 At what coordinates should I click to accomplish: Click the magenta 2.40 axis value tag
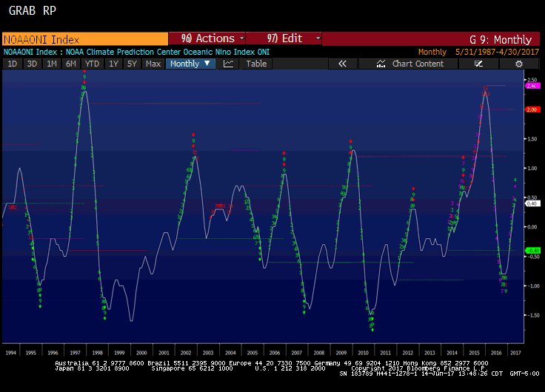click(532, 86)
